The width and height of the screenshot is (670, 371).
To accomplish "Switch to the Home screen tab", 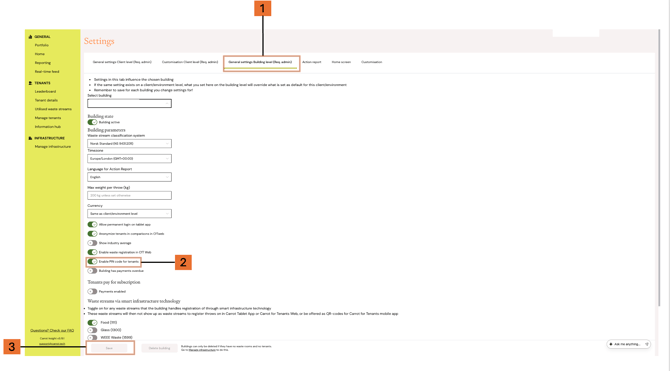I will [x=341, y=62].
